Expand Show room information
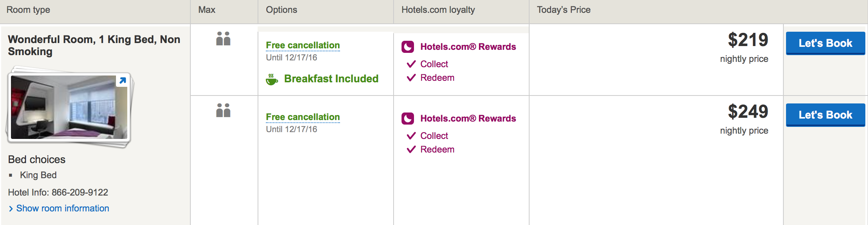Screen dimensions: 868x225 click(59, 208)
